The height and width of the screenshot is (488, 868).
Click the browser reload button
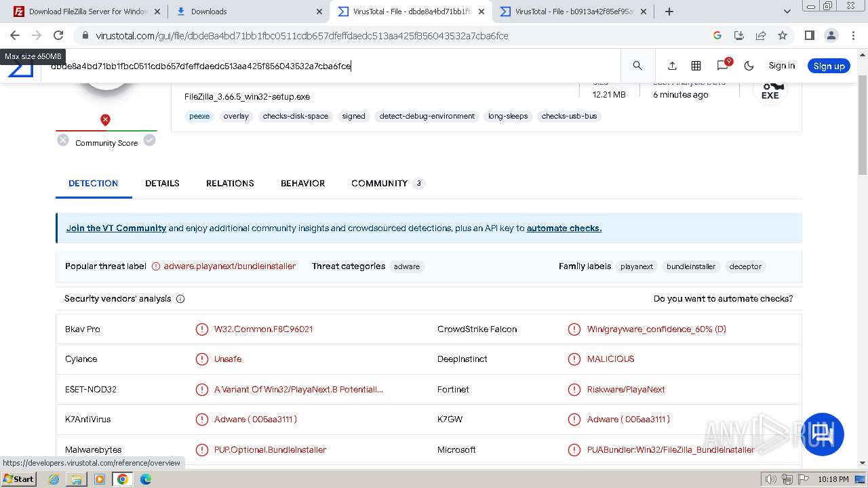[x=58, y=35]
